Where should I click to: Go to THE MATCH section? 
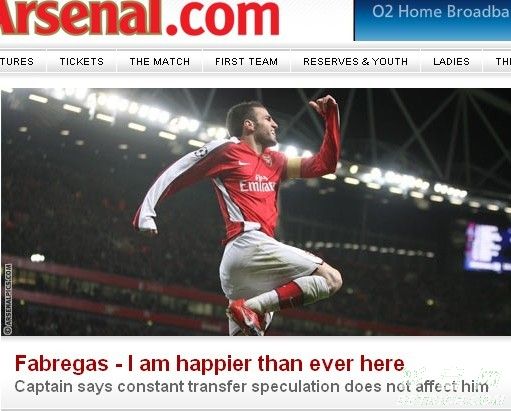coord(160,62)
